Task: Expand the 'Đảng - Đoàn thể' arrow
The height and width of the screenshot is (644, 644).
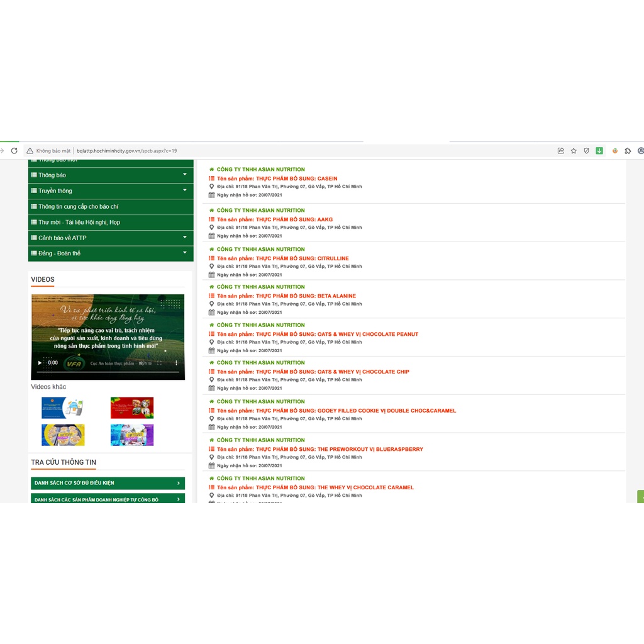Action: click(185, 253)
